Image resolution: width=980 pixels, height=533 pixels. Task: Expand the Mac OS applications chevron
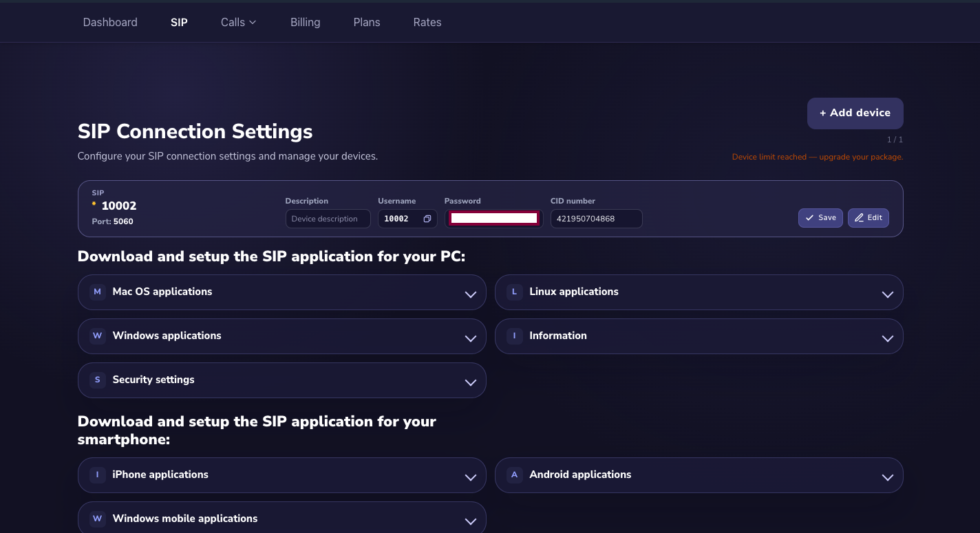click(x=471, y=294)
